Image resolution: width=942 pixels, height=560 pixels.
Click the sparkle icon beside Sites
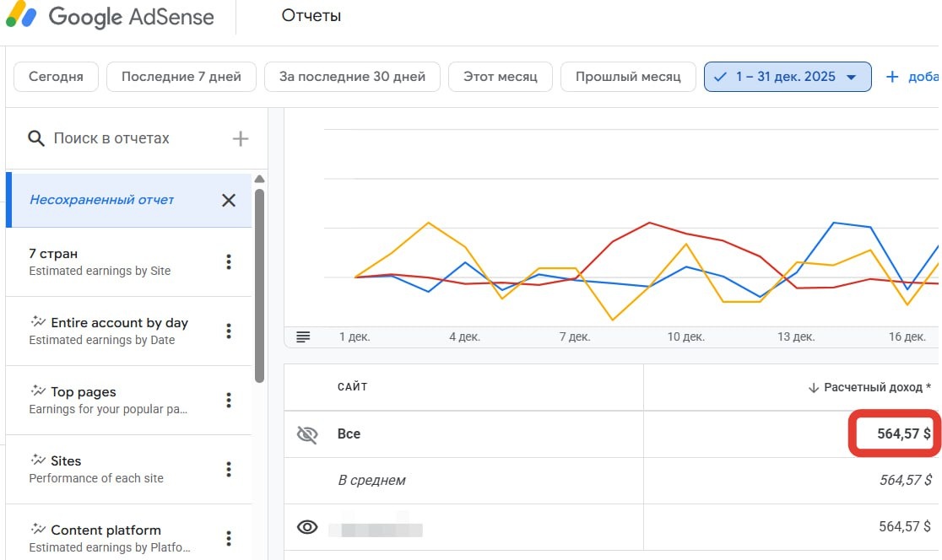[39, 460]
